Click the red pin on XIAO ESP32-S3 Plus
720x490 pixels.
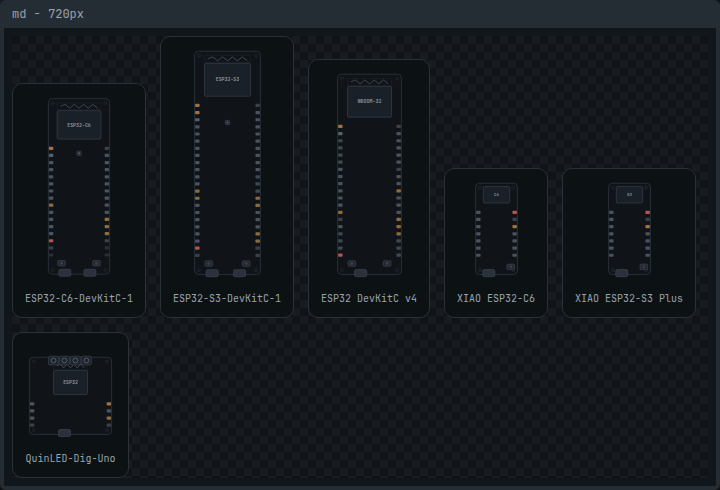point(647,213)
